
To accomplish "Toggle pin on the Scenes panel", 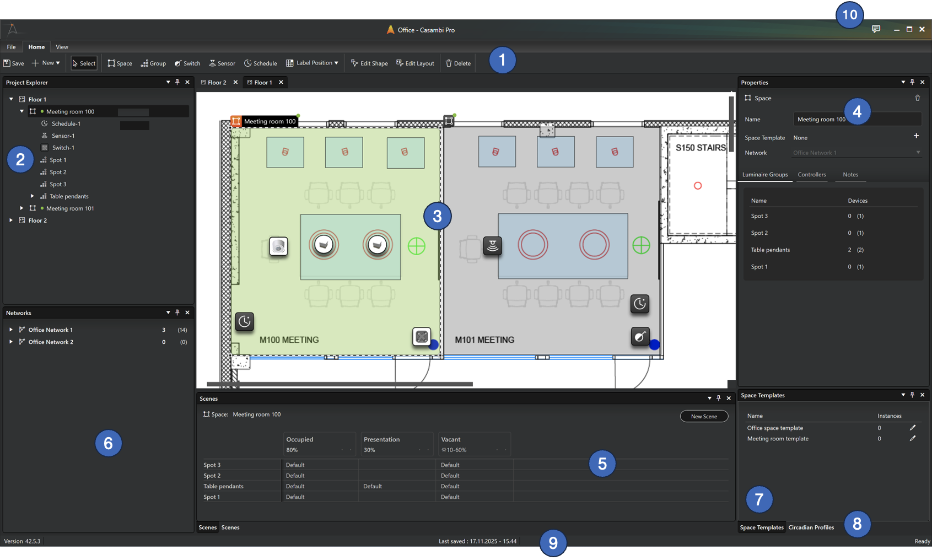I will pos(719,398).
